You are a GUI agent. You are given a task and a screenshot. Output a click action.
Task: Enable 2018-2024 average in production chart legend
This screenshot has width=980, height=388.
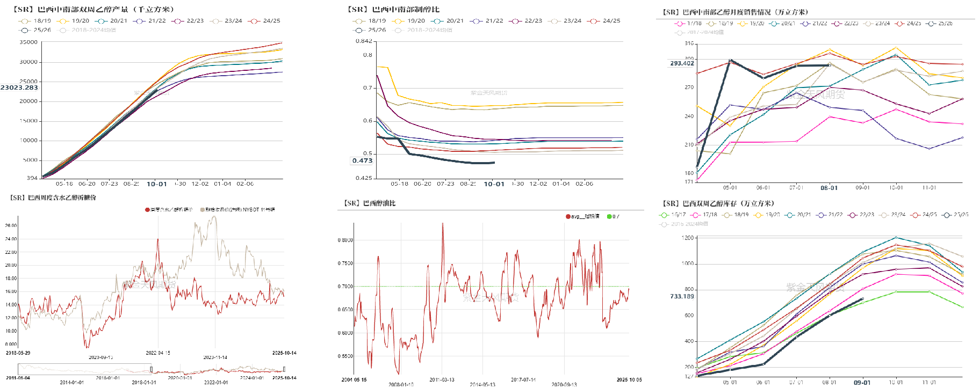[63, 30]
